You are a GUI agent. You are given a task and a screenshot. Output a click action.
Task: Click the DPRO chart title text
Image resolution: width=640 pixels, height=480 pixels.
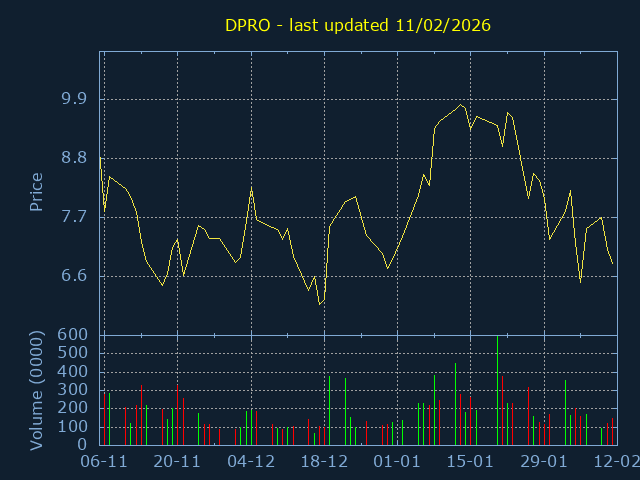coord(356,24)
